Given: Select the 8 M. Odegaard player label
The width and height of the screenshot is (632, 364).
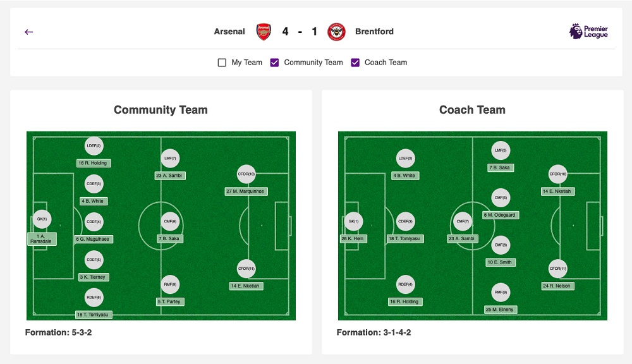Looking at the screenshot, I should point(501,215).
